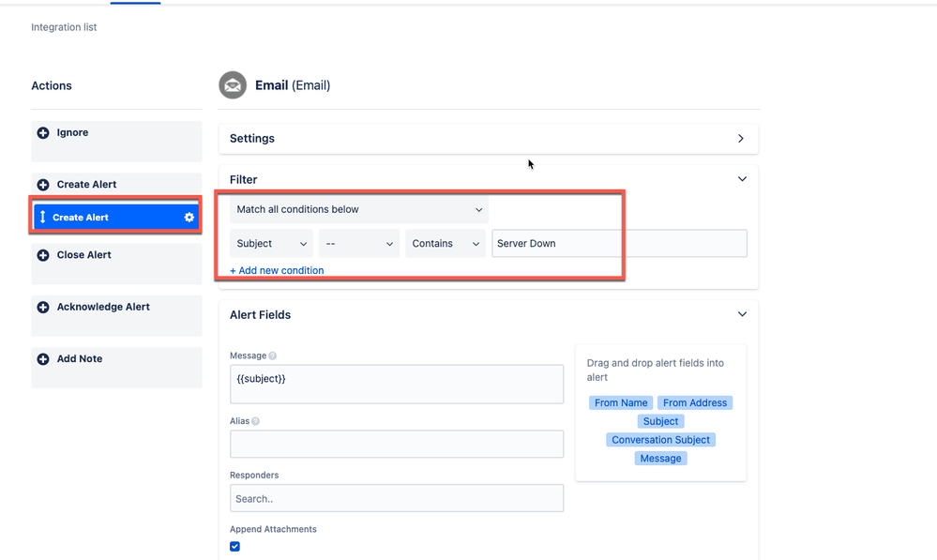
Task: Click the plus icon beside Ignore
Action: point(43,132)
